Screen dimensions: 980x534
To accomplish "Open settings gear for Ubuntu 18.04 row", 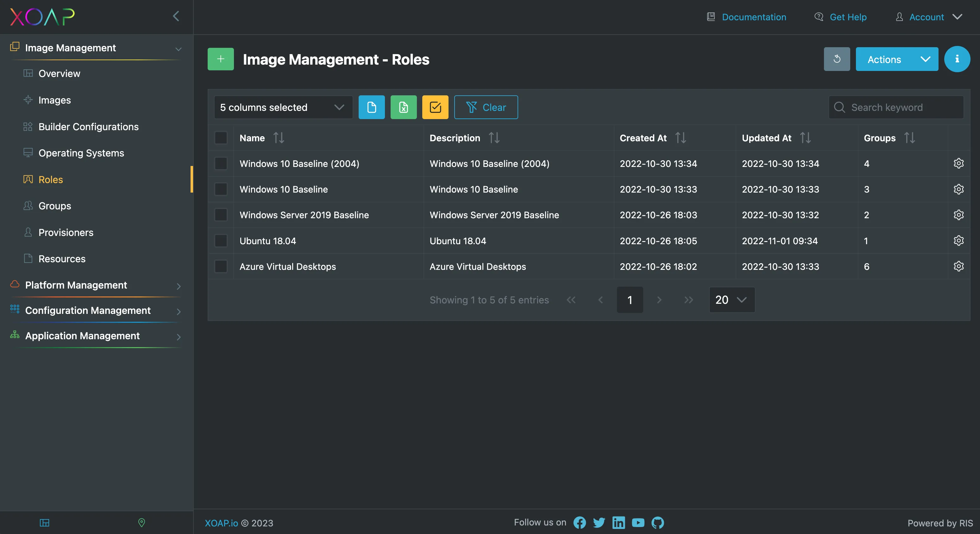I will (x=958, y=240).
